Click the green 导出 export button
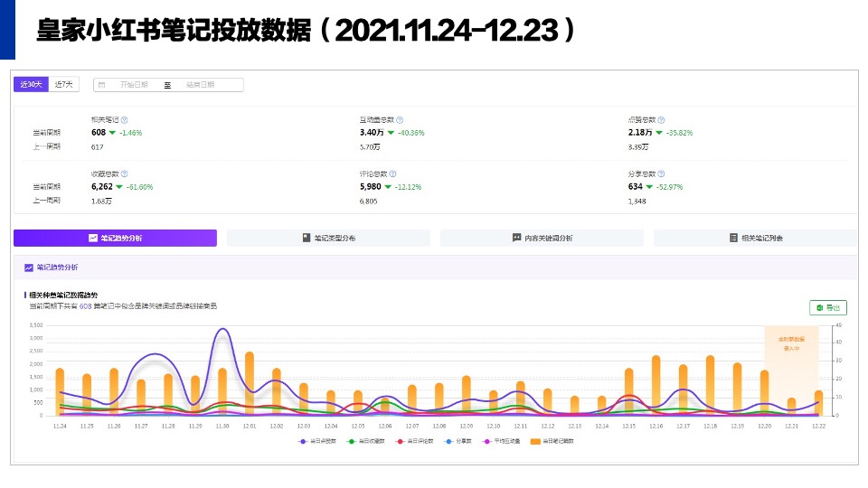 coord(828,307)
